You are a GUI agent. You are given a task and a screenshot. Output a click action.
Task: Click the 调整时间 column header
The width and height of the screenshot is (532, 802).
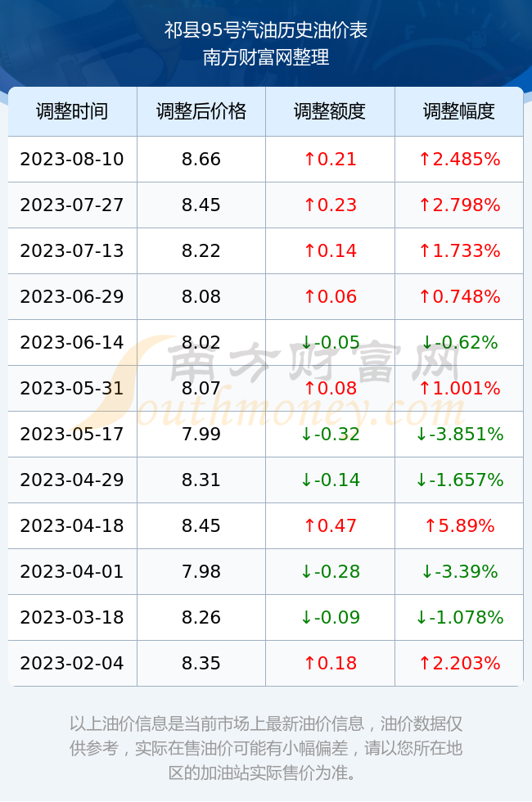tap(72, 111)
